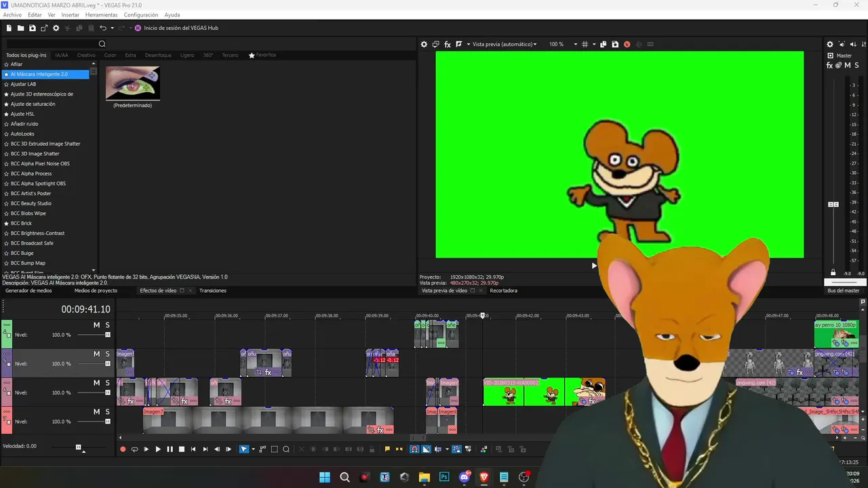This screenshot has height=488, width=868.
Task: Toggle ignore event grouping icon
Action: [468, 449]
